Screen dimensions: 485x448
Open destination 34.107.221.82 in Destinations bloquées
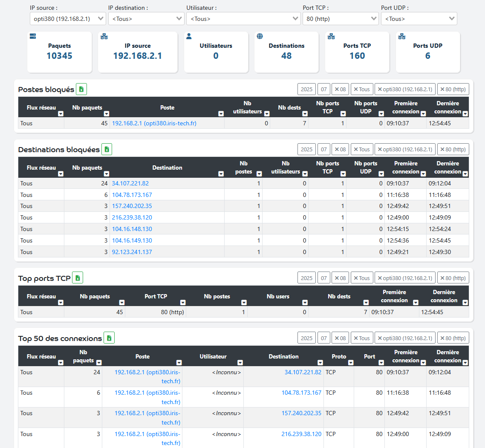pos(130,183)
